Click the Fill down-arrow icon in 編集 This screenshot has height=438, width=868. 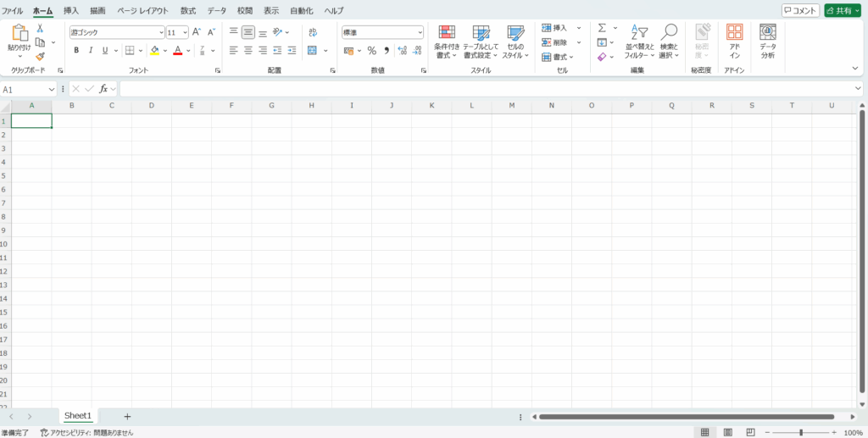[602, 42]
